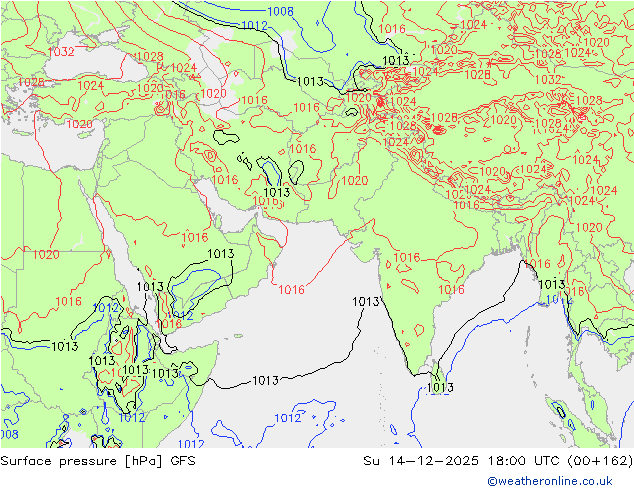Select the blue 1008 isobar label
The height and width of the screenshot is (490, 634).
click(x=280, y=11)
